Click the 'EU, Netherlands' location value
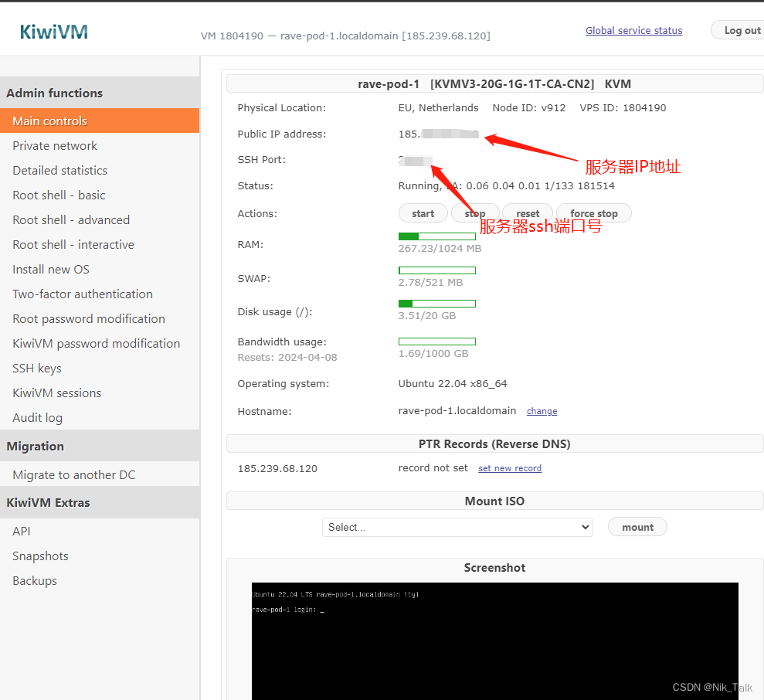764x700 pixels. (x=438, y=107)
